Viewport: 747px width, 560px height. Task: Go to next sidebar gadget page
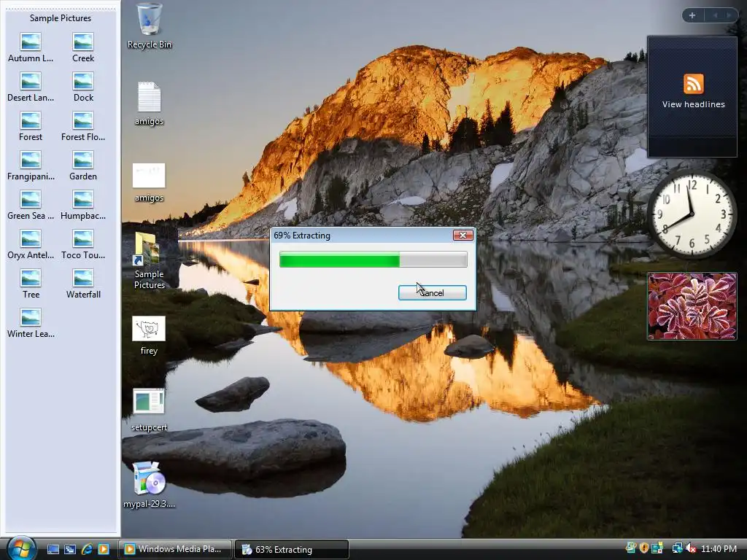[x=729, y=15]
